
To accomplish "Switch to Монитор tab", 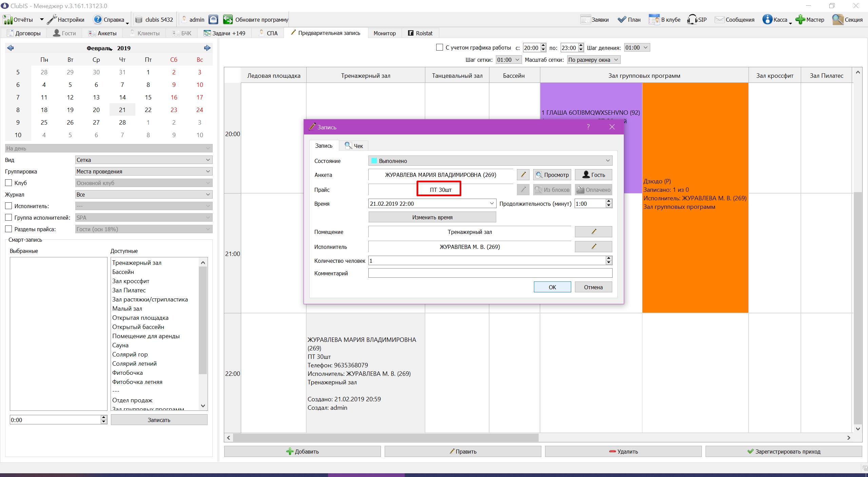I will click(385, 33).
